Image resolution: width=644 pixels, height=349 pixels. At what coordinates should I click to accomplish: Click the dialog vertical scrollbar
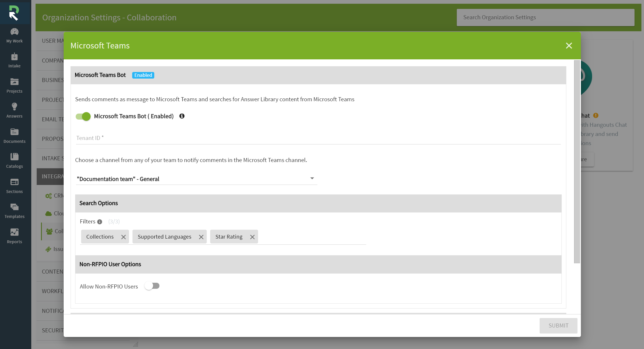click(x=577, y=161)
